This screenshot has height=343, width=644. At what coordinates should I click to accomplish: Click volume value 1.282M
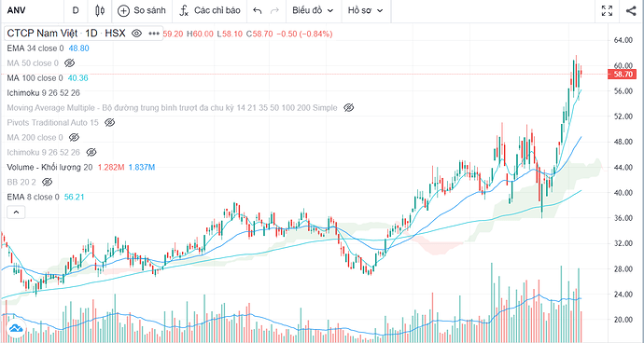pyautogui.click(x=111, y=168)
